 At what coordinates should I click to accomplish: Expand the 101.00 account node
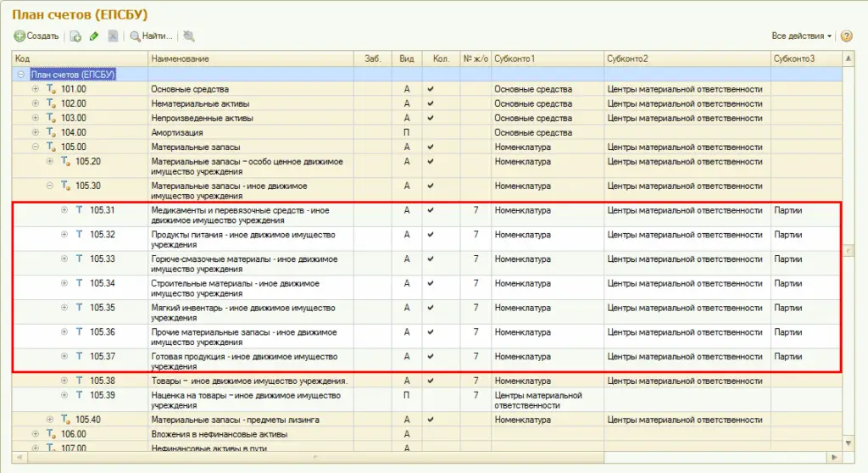[35, 89]
